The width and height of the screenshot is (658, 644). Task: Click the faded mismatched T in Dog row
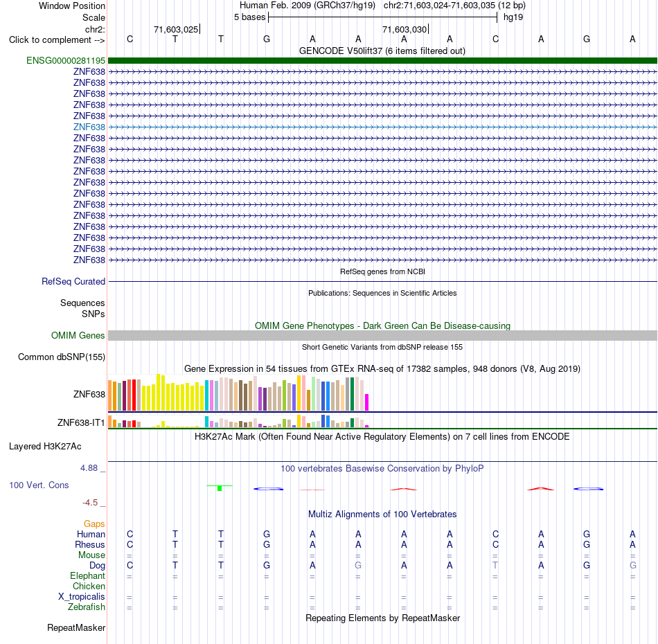click(x=495, y=566)
